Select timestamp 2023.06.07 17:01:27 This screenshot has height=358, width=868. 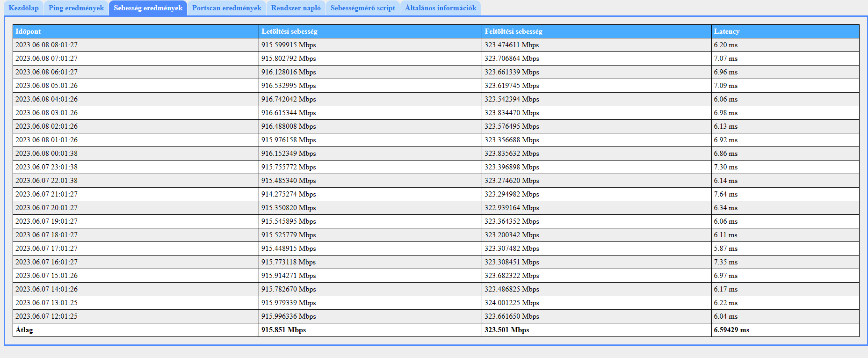[47, 248]
